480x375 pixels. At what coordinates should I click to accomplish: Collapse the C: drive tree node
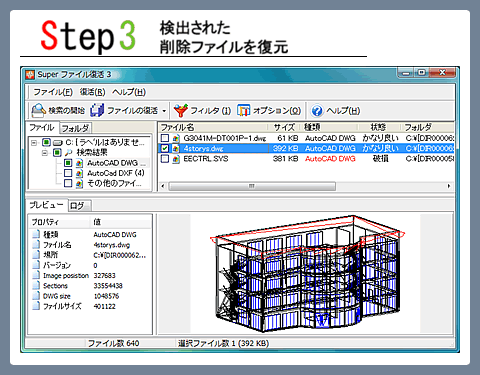tap(34, 143)
